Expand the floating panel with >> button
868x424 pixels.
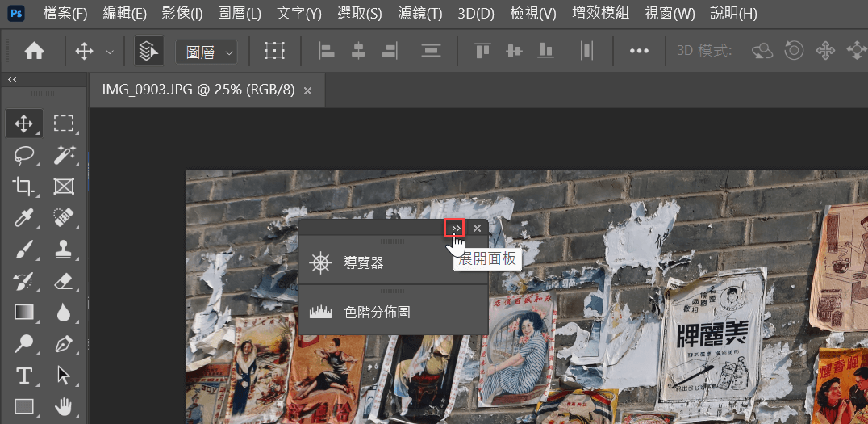click(455, 228)
